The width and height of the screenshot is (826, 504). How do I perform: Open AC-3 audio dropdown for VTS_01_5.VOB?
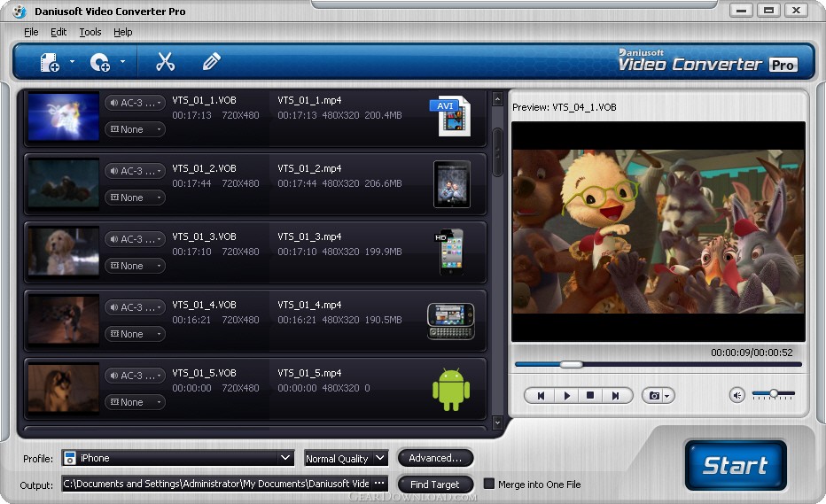(135, 376)
